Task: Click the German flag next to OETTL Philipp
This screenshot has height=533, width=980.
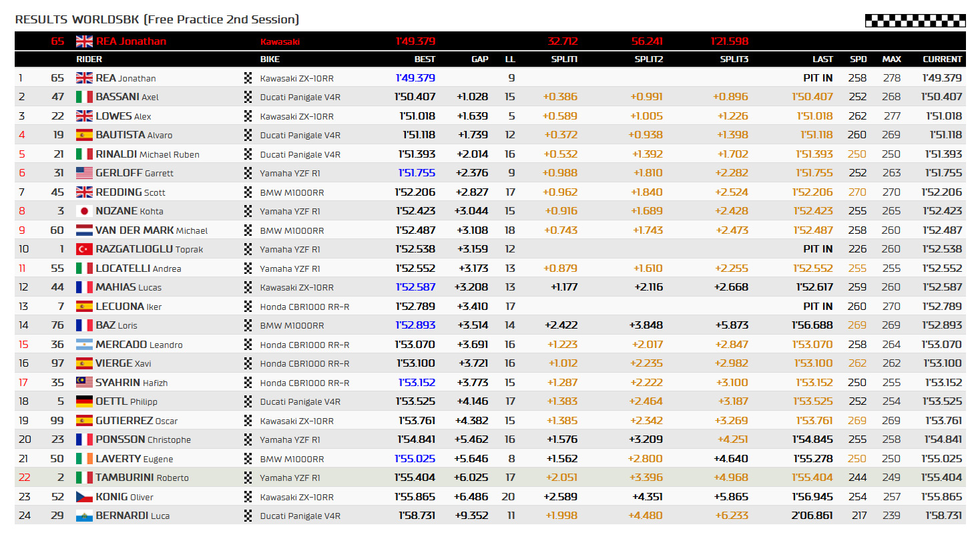Action: coord(84,401)
